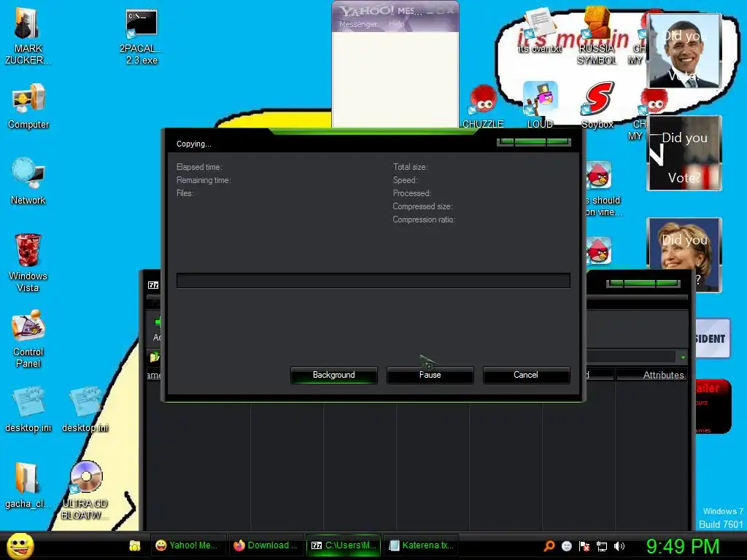Open the LOUD desktop shortcut
This screenshot has height=560, width=747.
point(540,105)
